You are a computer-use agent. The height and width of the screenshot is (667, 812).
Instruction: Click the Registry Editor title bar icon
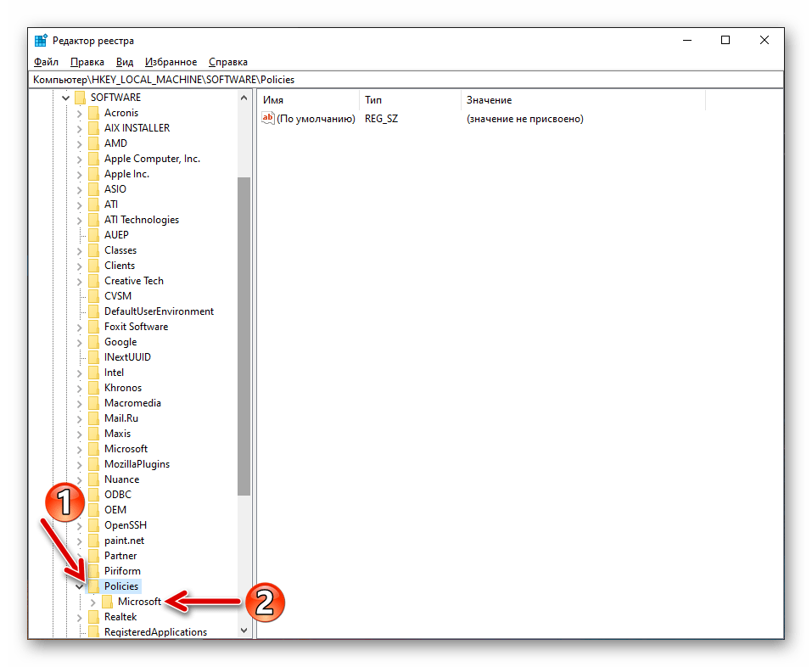click(41, 41)
